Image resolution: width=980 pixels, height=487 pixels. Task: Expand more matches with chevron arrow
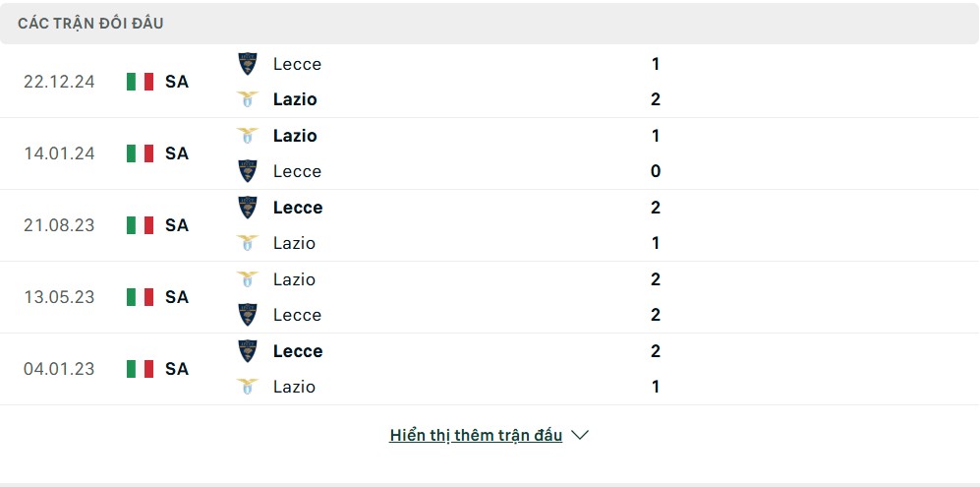point(580,435)
